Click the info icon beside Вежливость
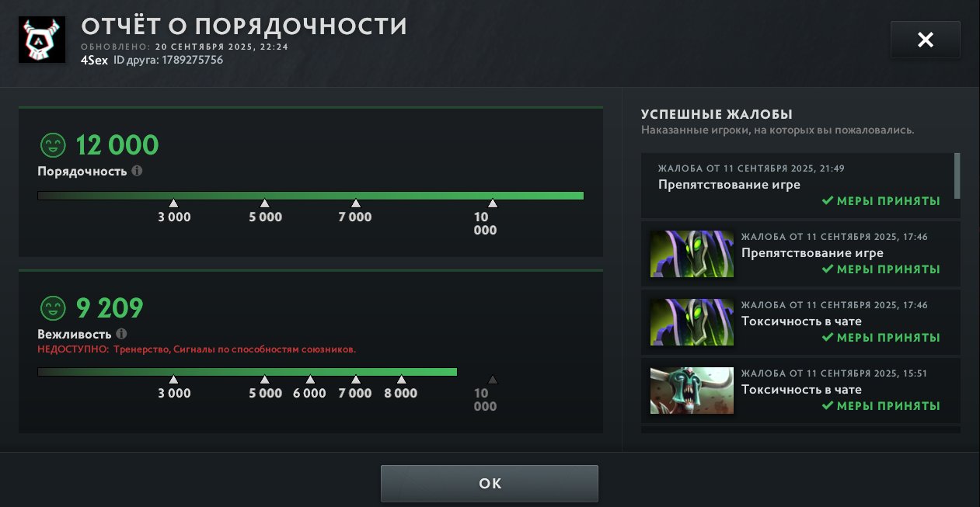Image resolution: width=980 pixels, height=507 pixels. [121, 334]
